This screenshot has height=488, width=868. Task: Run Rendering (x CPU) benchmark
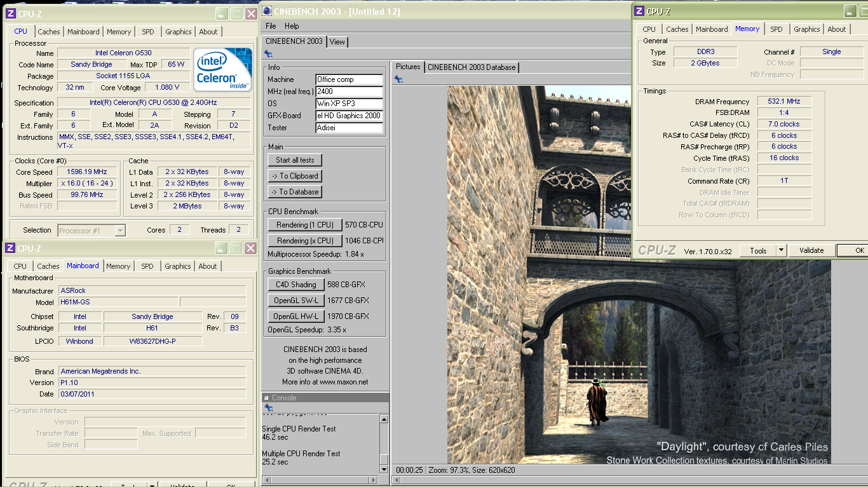click(305, 241)
